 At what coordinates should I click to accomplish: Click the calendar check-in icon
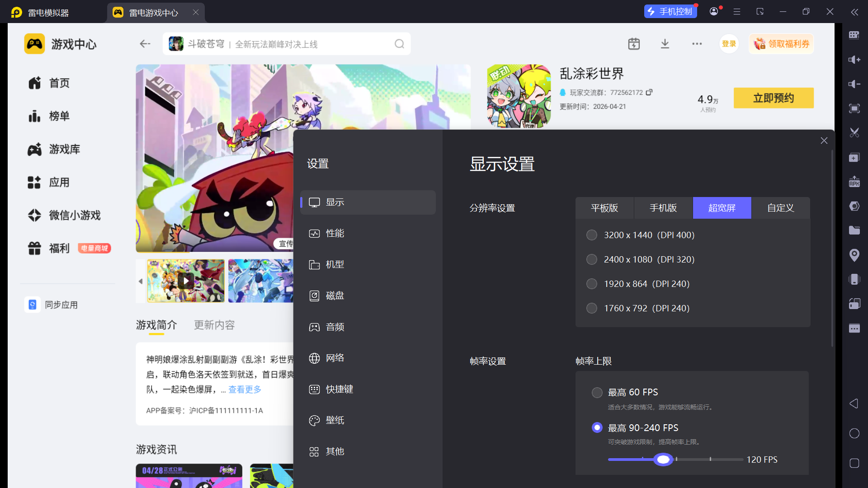(x=634, y=44)
